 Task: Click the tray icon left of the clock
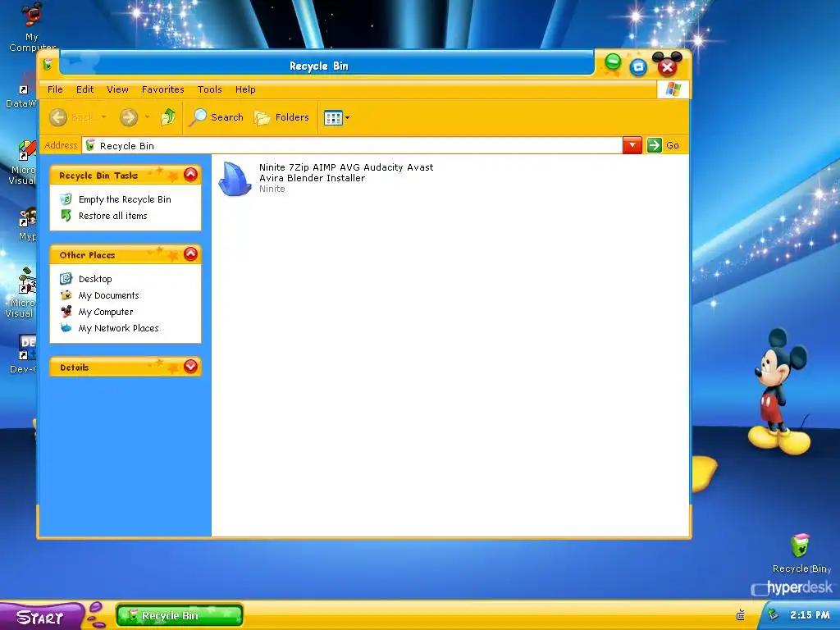tap(773, 615)
